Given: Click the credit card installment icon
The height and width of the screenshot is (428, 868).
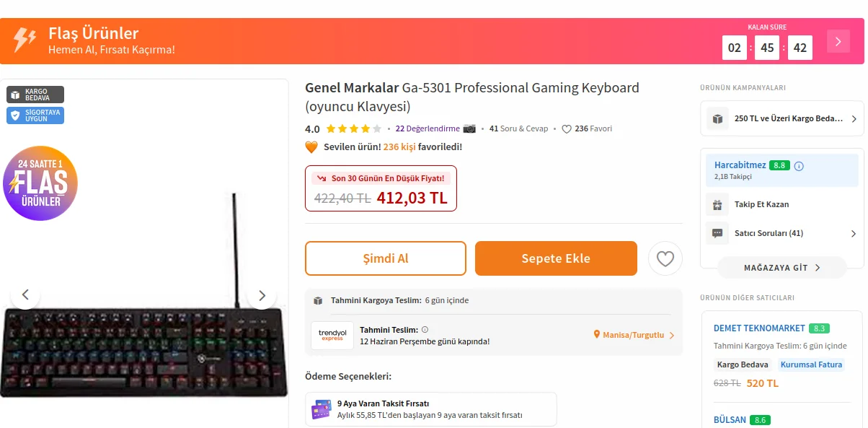Looking at the screenshot, I should coord(322,409).
